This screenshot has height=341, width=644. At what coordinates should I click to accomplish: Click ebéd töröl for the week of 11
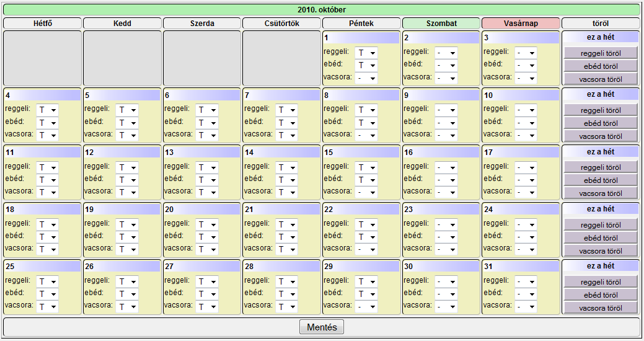click(601, 180)
